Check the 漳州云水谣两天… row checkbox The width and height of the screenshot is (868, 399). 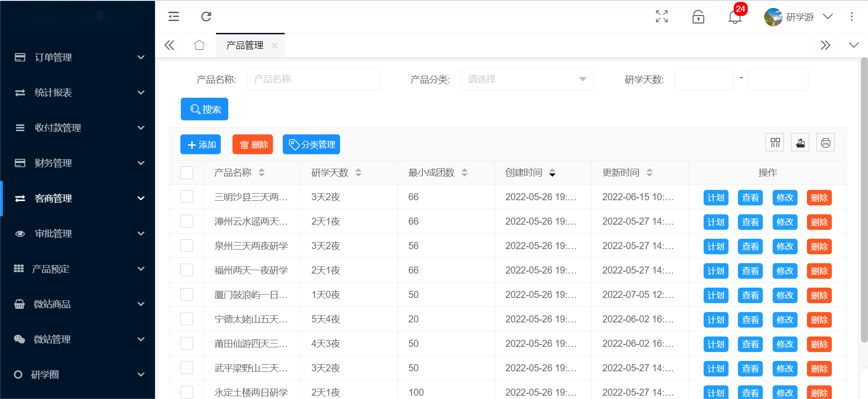coord(187,221)
